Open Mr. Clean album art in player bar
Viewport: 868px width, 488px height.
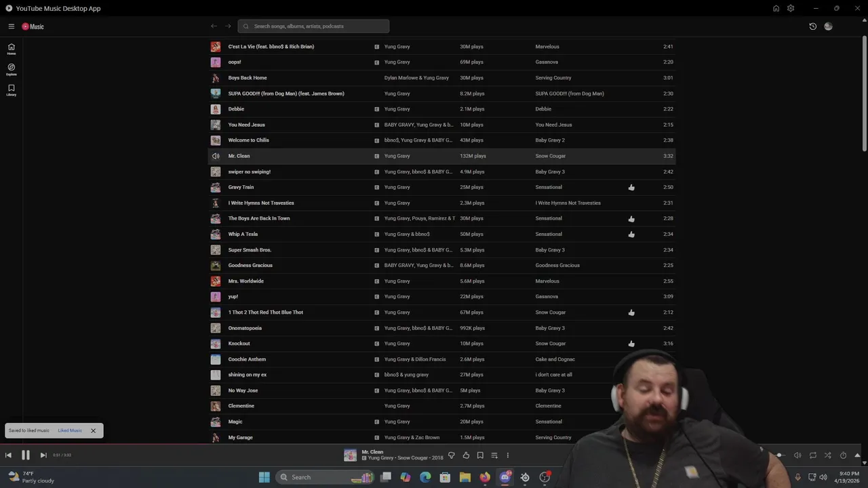[x=350, y=455]
